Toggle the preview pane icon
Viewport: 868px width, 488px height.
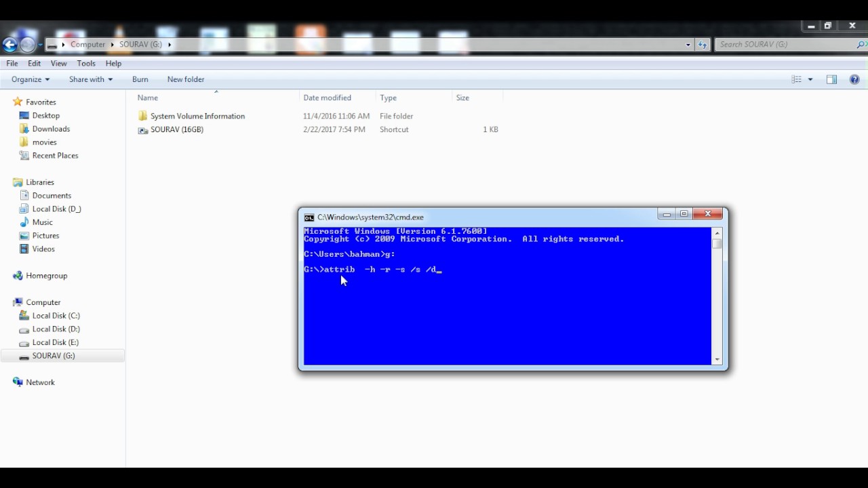[x=831, y=79]
